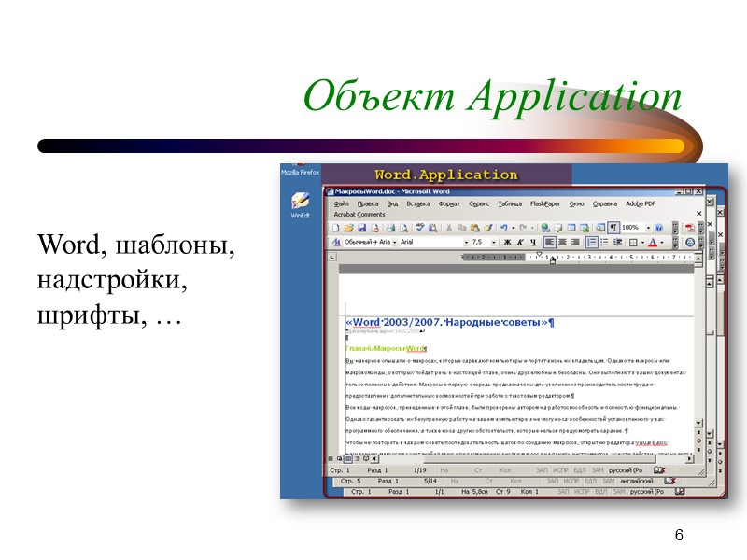The image size is (747, 560).
Task: Click 'русский (Ро' language in status bar
Action: [x=626, y=470]
